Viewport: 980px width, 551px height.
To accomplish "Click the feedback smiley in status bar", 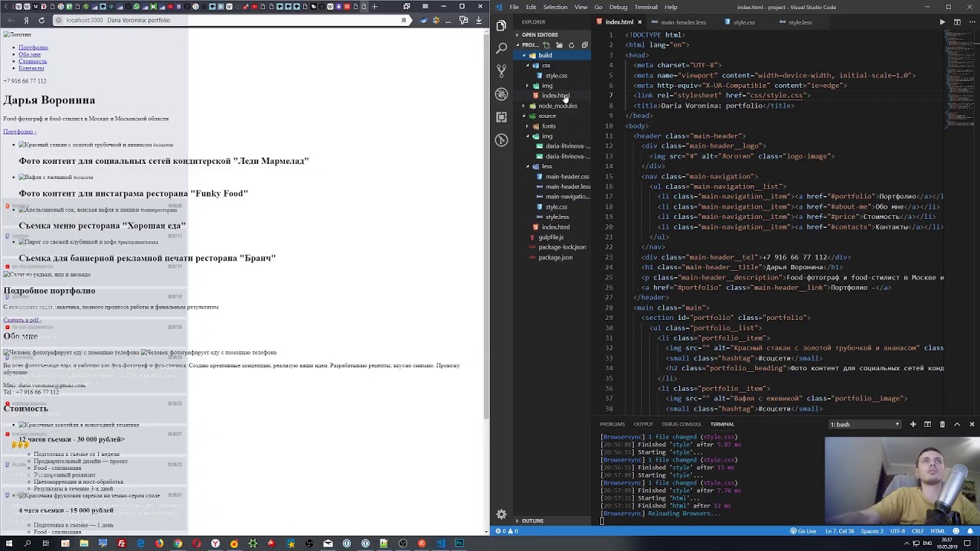I will (x=956, y=531).
